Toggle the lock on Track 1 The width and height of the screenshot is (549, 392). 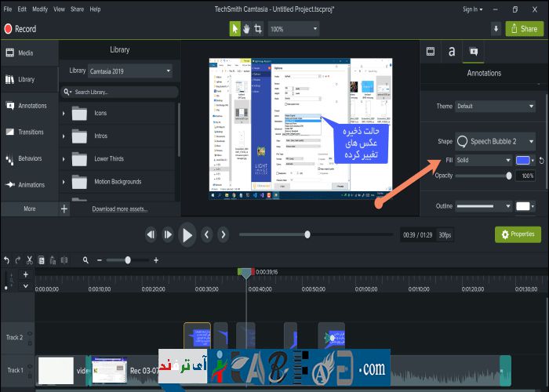[x=31, y=375]
